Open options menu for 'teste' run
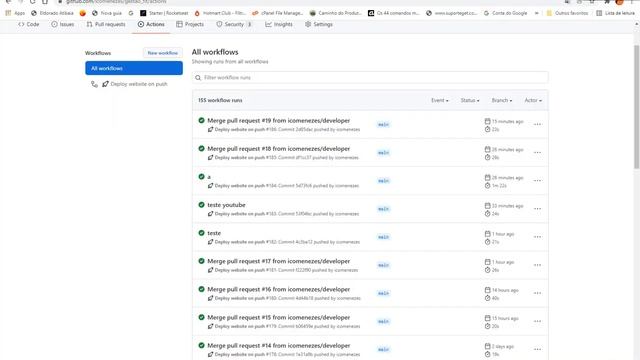Viewport: 640px width, 360px height. tap(538, 237)
